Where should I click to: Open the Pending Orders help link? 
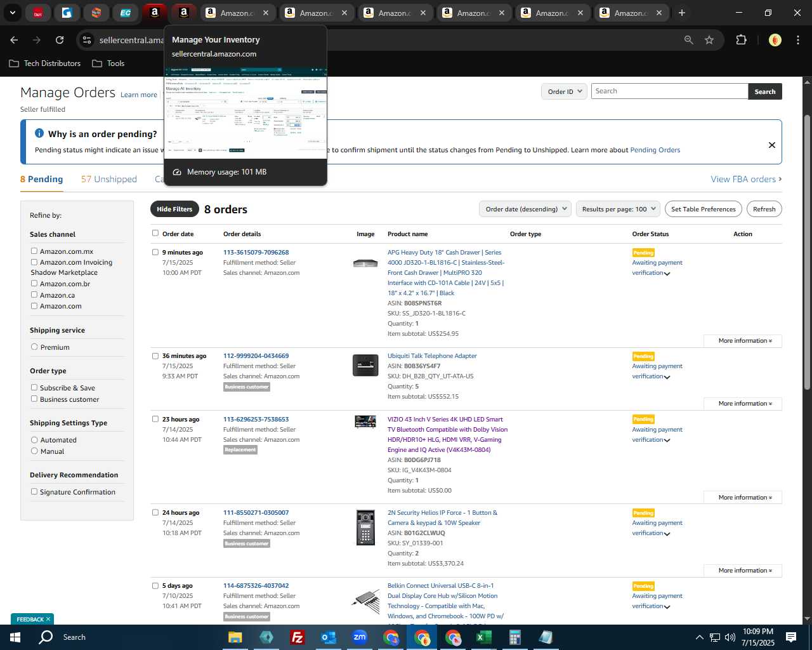click(x=655, y=150)
